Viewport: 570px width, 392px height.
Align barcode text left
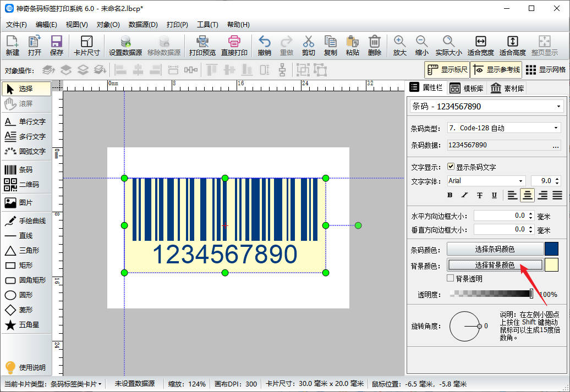click(x=512, y=195)
